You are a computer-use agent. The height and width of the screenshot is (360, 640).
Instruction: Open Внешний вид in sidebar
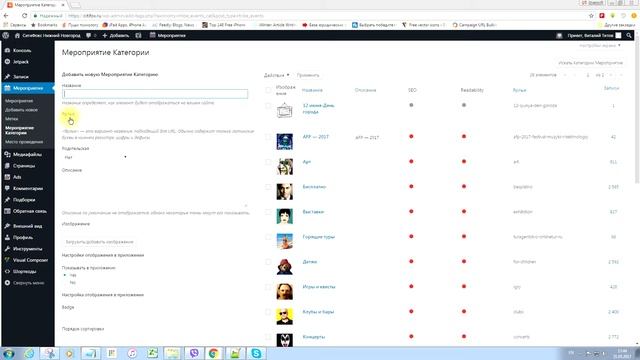pyautogui.click(x=28, y=226)
